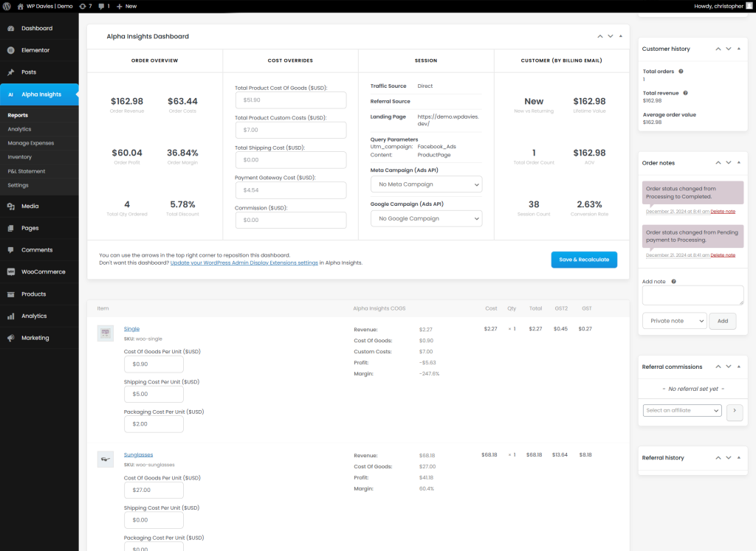Select the Marketing megaphone icon

click(x=13, y=338)
